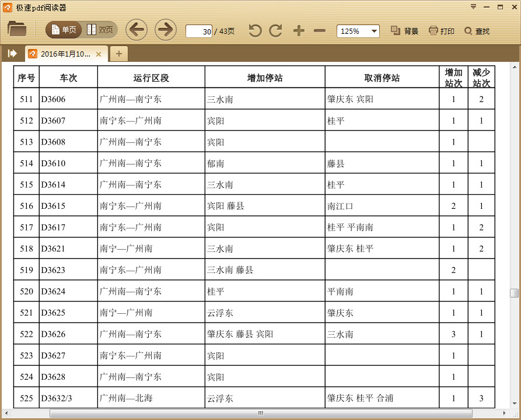The width and height of the screenshot is (521, 420).
Task: Close the 2016年1月10... tab
Action: (x=99, y=54)
